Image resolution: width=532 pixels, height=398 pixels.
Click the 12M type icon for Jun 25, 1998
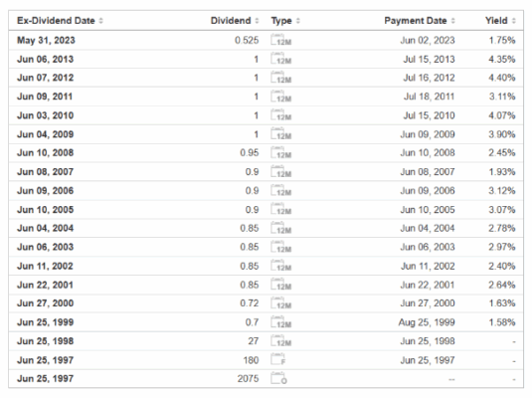click(x=281, y=340)
